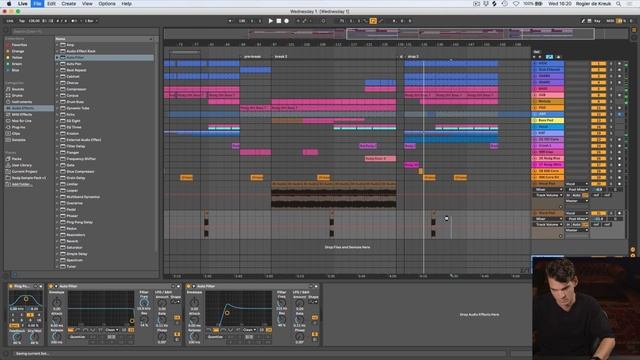
Task: Toggle Ping Pong Delay device activator
Action: tap(11, 287)
